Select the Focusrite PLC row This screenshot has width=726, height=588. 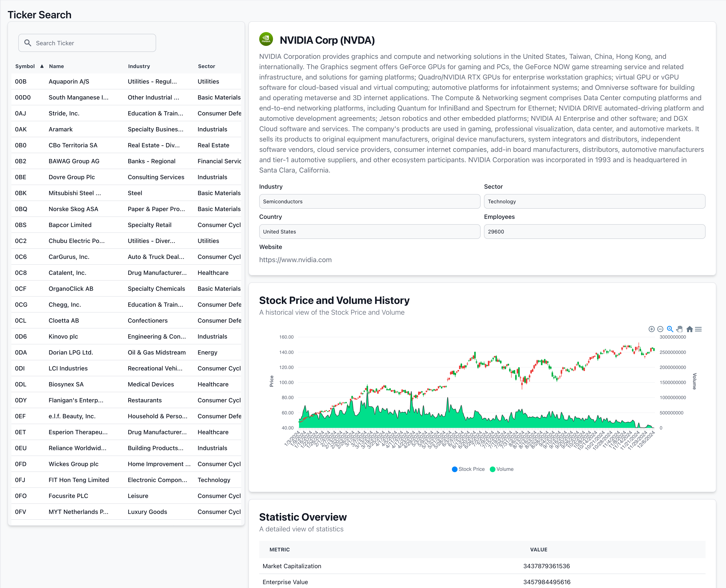[x=126, y=495]
